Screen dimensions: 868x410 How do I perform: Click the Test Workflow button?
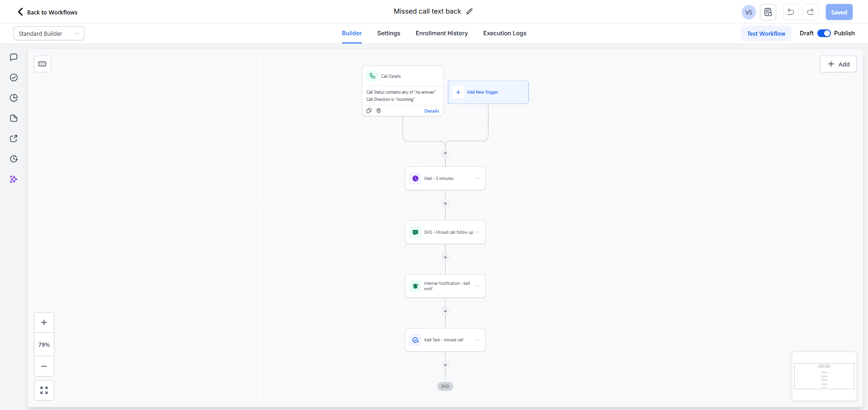coord(766,33)
